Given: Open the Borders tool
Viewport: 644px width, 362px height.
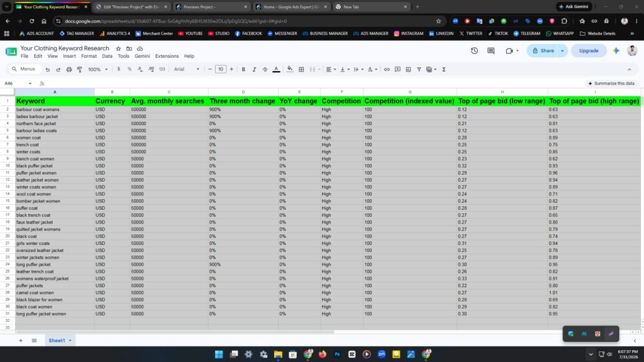Looking at the screenshot, I should pos(301,69).
